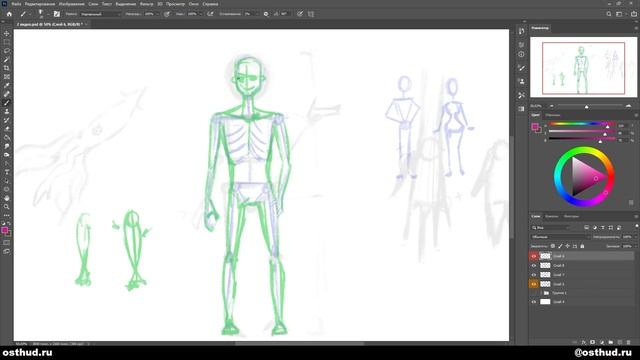
Task: Open the symmetry paint options icon
Action: click(x=311, y=14)
